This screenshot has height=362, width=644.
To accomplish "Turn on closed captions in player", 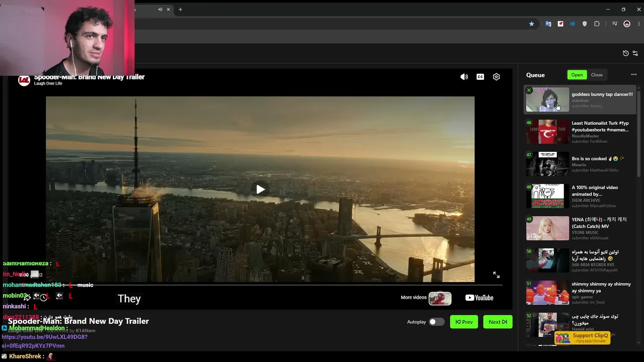I will pos(480,77).
